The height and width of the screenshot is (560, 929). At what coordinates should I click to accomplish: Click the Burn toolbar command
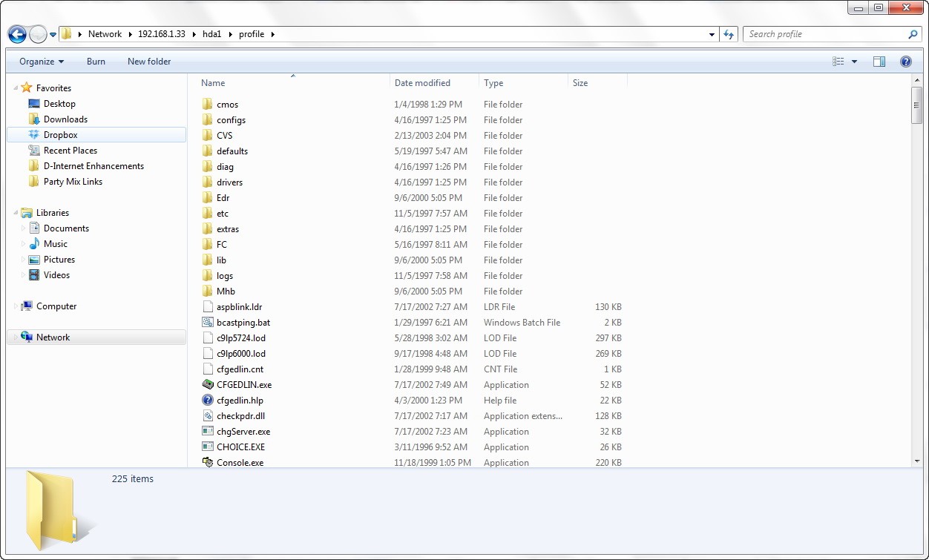(x=96, y=62)
